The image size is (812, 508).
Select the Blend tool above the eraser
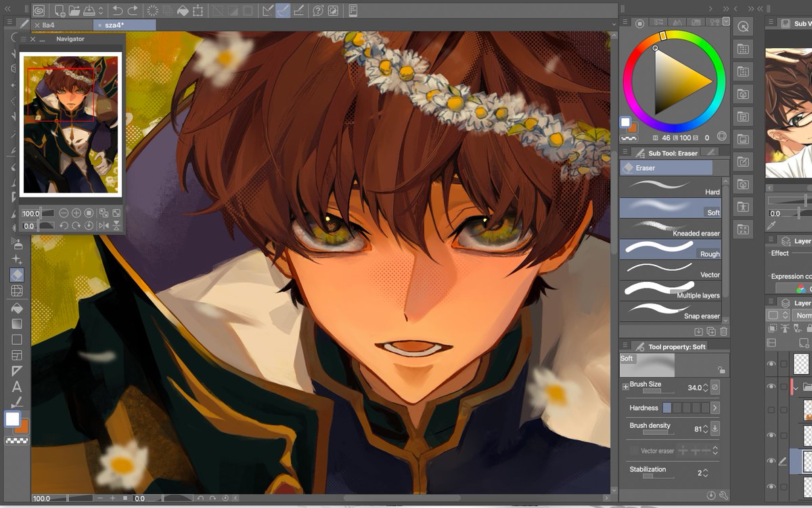[x=17, y=259]
